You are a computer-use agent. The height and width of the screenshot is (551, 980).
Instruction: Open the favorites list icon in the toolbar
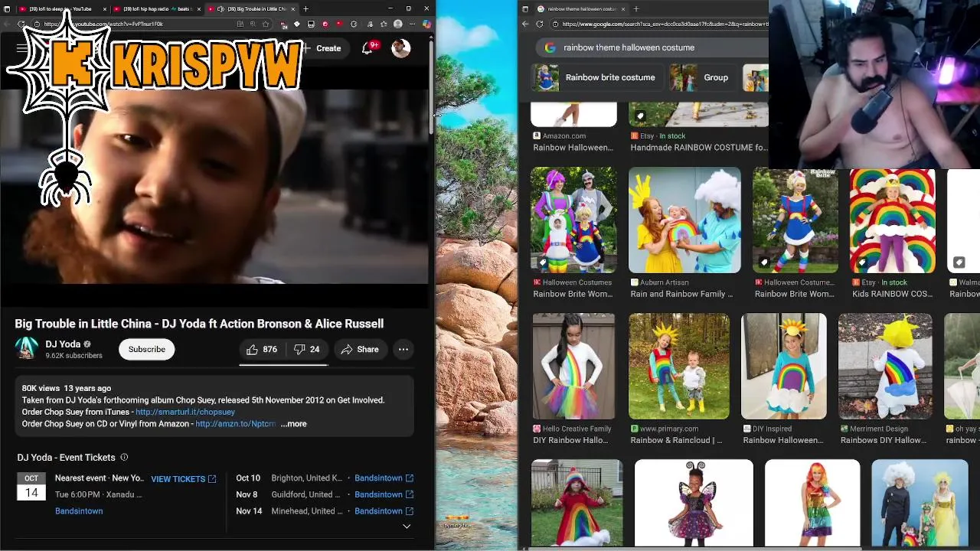(x=384, y=24)
